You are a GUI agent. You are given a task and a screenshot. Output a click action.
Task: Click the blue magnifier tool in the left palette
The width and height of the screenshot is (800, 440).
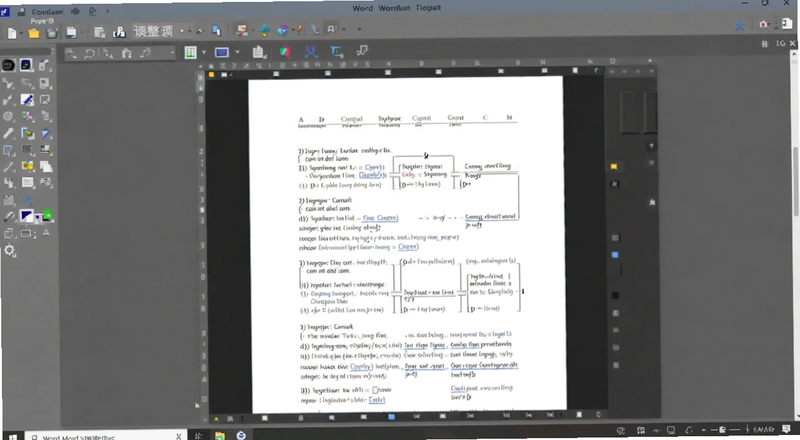pos(27,200)
